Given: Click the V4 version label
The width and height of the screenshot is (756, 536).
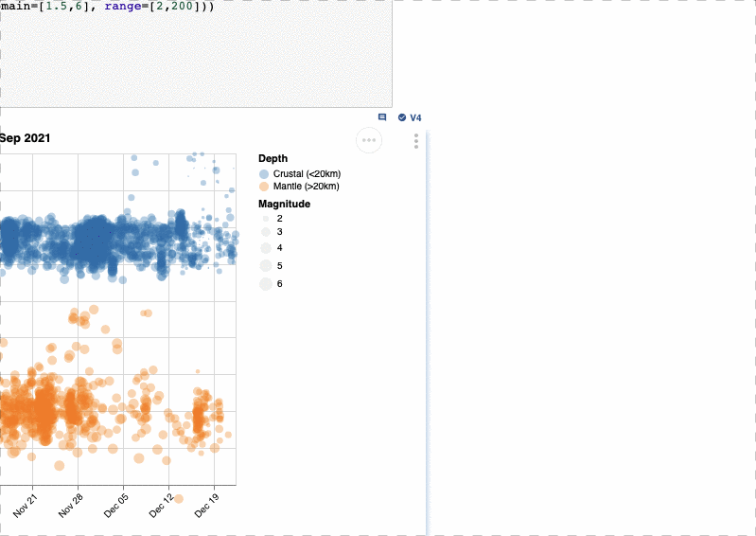Looking at the screenshot, I should pos(415,117).
